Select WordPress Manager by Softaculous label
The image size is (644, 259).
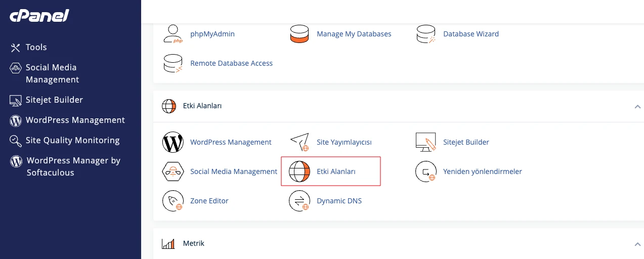[73, 166]
